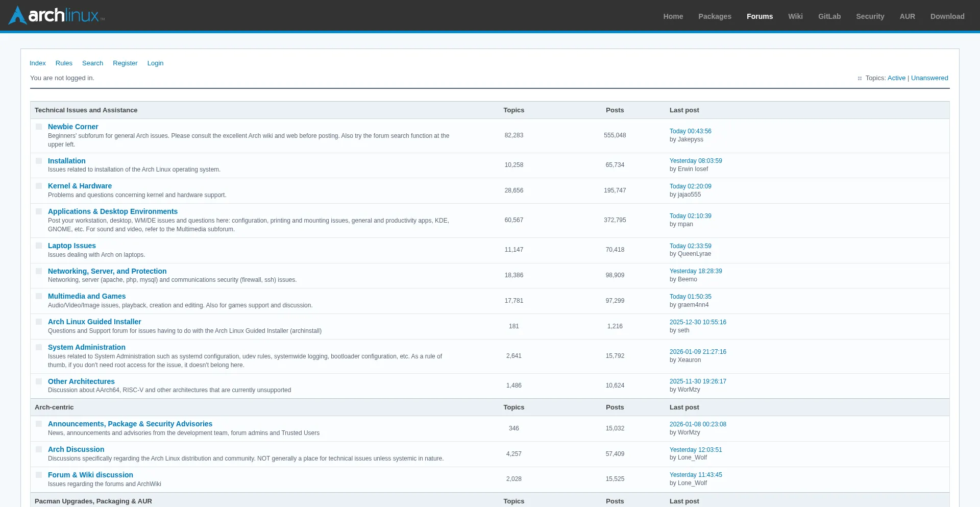Viewport: 980px width, 507px height.
Task: Open the Download page from navigation
Action: coord(947,16)
